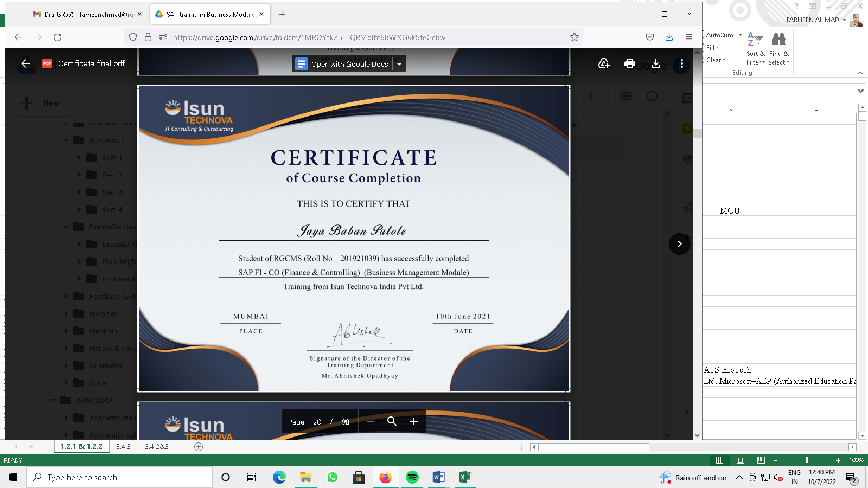
Task: Click Excel zoom slider handle
Action: 807,460
